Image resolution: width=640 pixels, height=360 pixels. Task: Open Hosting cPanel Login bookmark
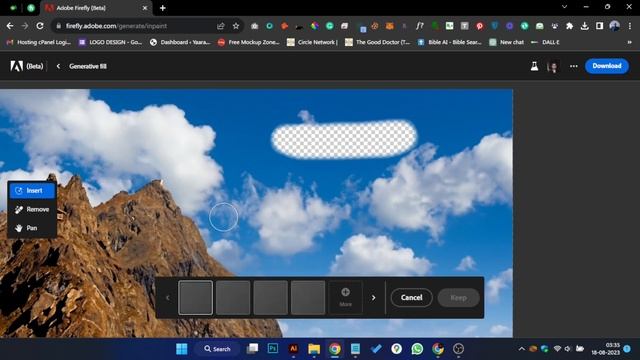39,42
